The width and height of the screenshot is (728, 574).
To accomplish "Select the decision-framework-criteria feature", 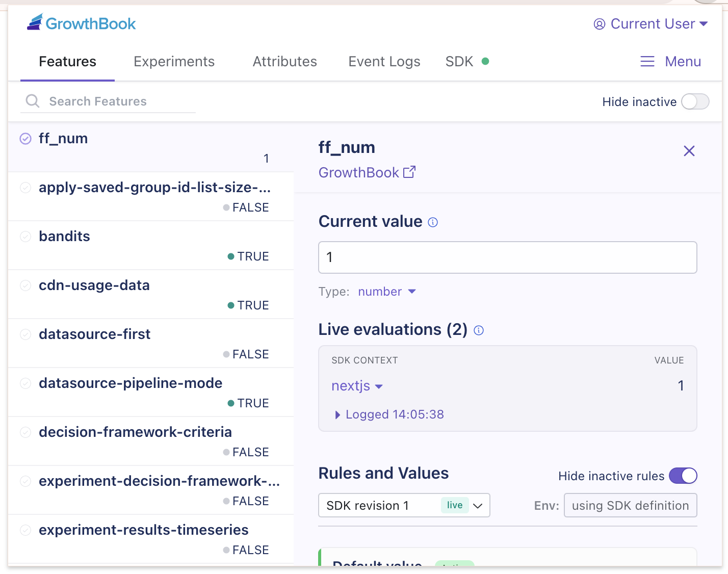I will (151, 441).
